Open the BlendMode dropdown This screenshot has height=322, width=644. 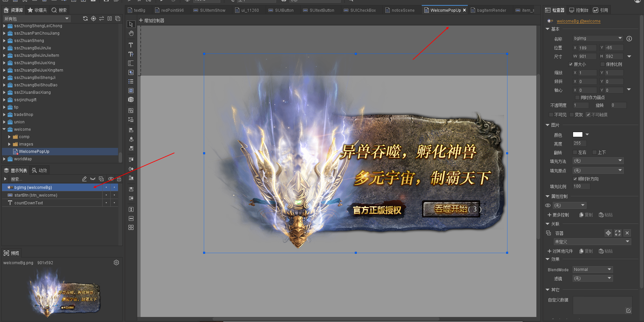pyautogui.click(x=593, y=270)
